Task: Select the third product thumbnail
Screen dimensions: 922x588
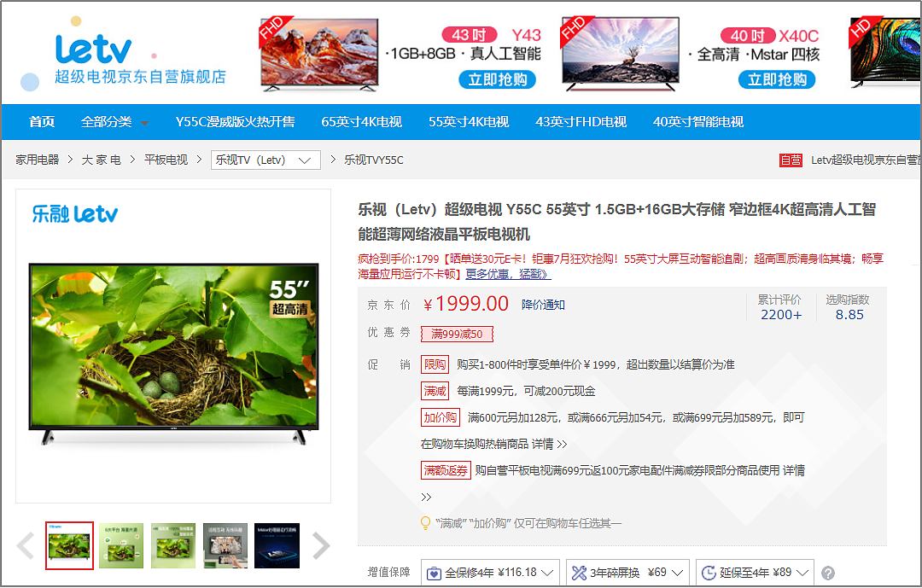Action: pos(172,545)
